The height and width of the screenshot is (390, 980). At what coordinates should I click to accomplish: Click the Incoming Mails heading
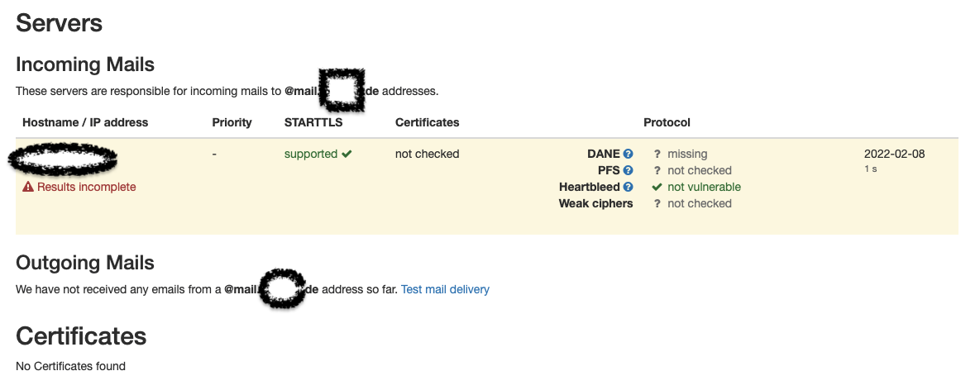85,65
